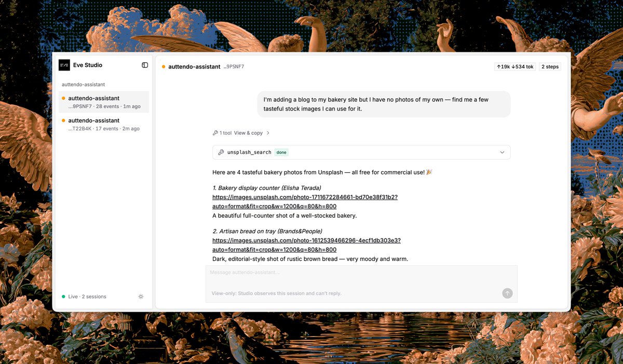Click the auttendo-assistant header title
The image size is (623, 364).
(x=194, y=67)
